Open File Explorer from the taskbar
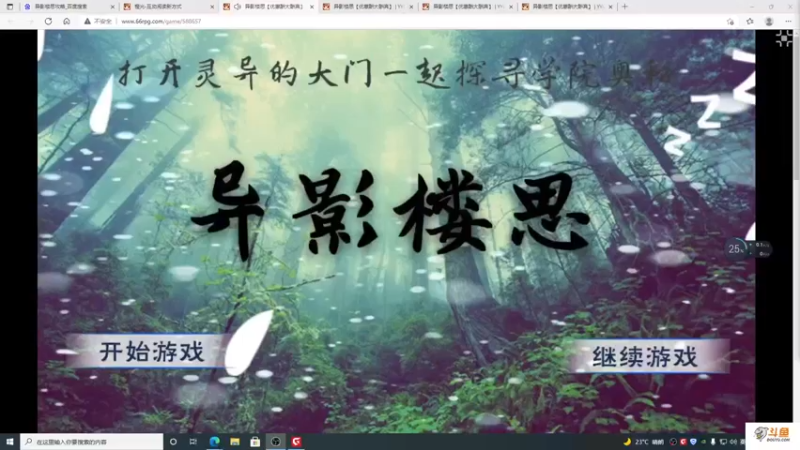This screenshot has height=450, width=800. tap(235, 442)
